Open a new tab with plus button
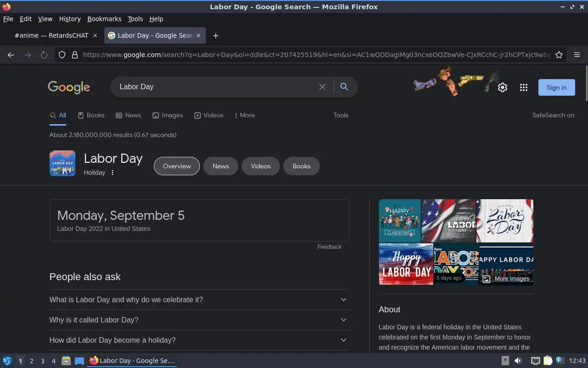 coord(215,35)
